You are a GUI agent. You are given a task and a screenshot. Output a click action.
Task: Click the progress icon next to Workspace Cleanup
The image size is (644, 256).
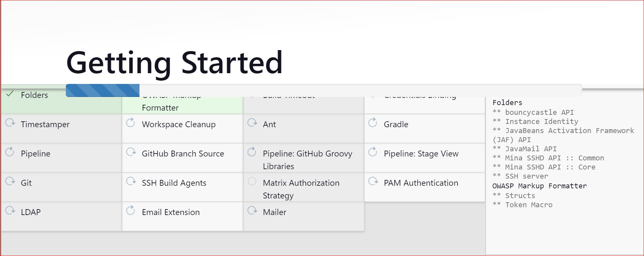tap(130, 122)
